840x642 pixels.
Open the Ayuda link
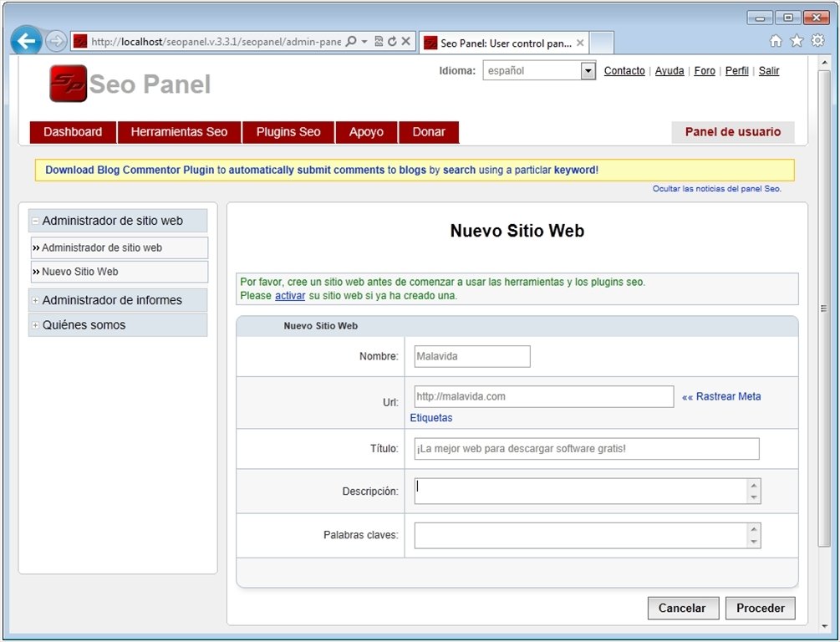pyautogui.click(x=669, y=71)
